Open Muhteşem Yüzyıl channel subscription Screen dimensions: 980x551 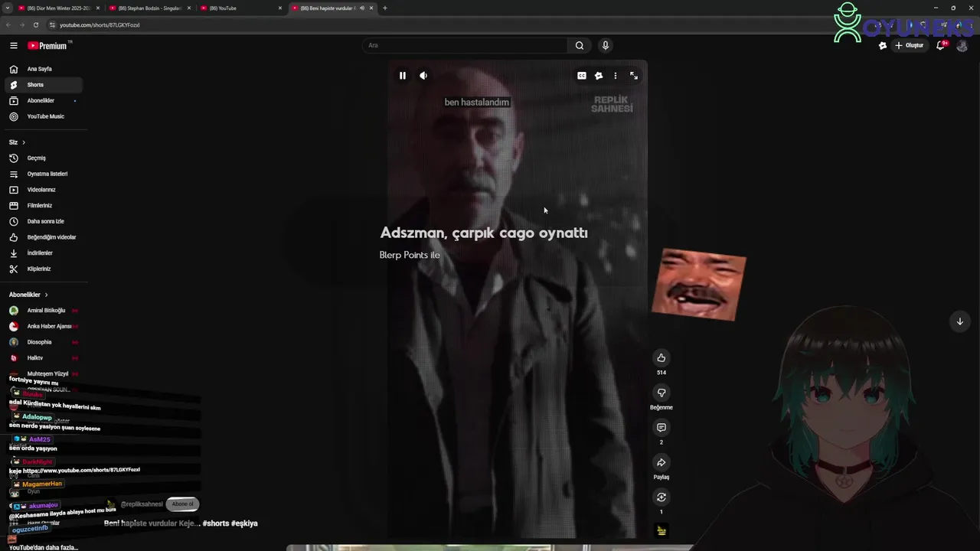coord(43,373)
